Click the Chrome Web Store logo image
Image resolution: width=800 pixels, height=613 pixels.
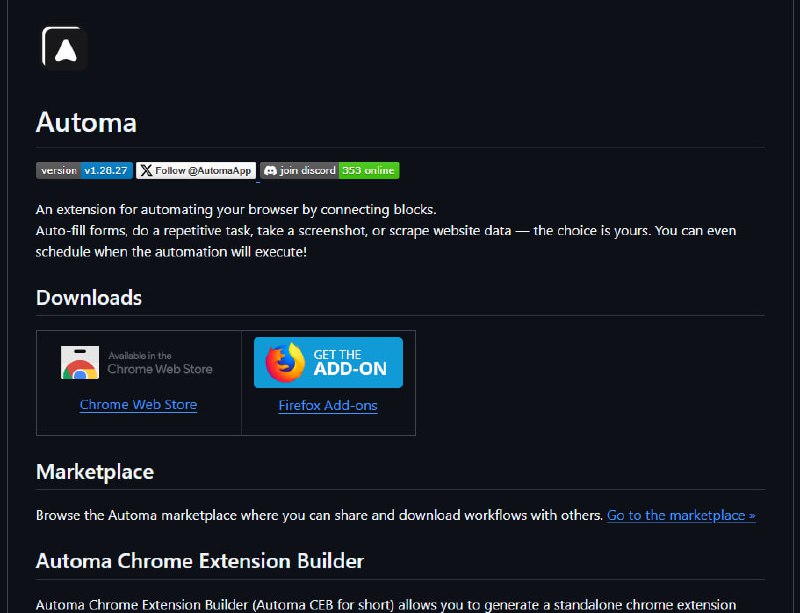(x=137, y=362)
